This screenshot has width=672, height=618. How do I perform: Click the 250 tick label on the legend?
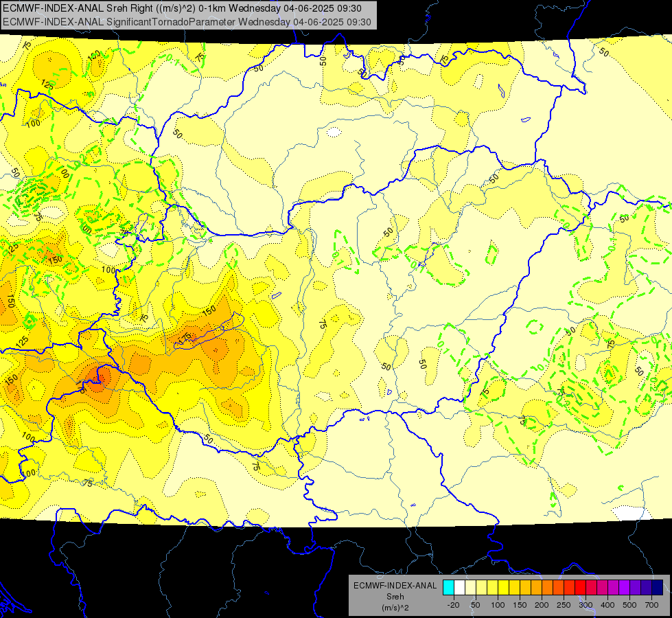[564, 605]
